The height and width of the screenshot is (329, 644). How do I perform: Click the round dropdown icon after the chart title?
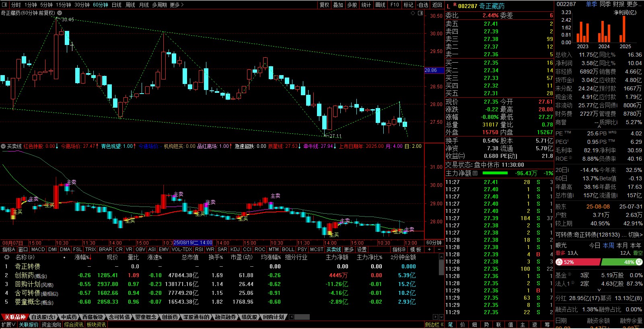[x=60, y=13]
